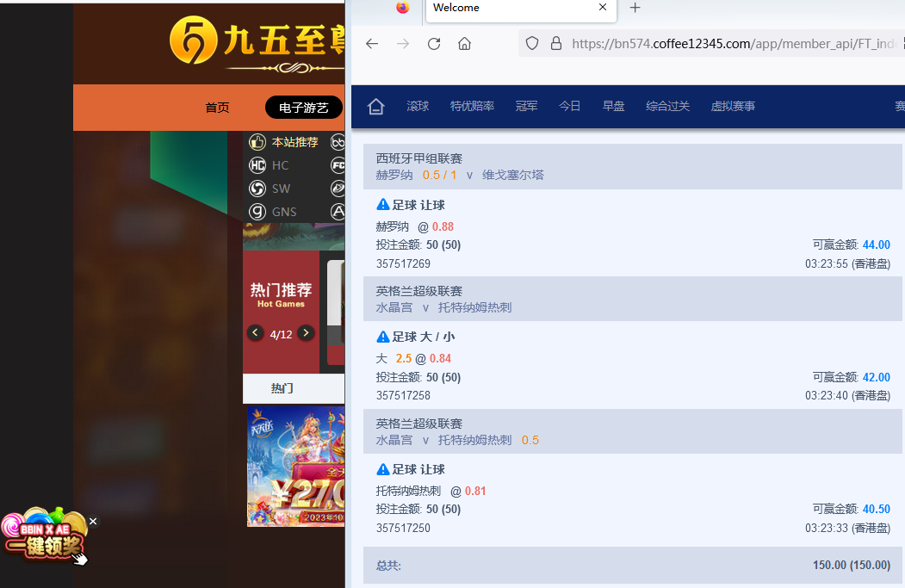Open the 冠军 menu
The width and height of the screenshot is (905, 588).
pyautogui.click(x=526, y=106)
